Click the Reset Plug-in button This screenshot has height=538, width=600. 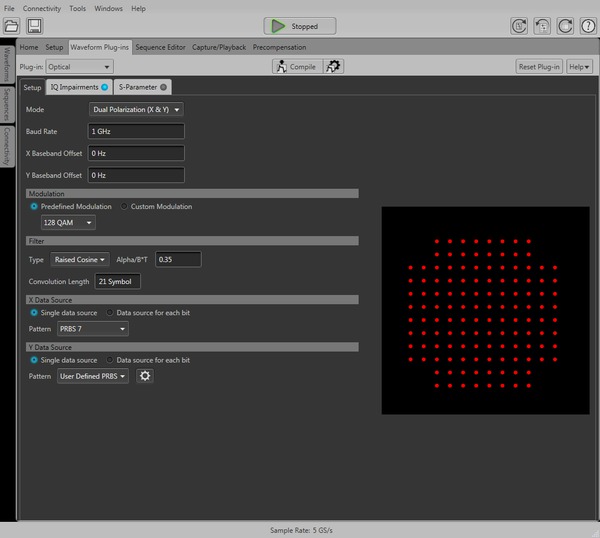point(540,66)
